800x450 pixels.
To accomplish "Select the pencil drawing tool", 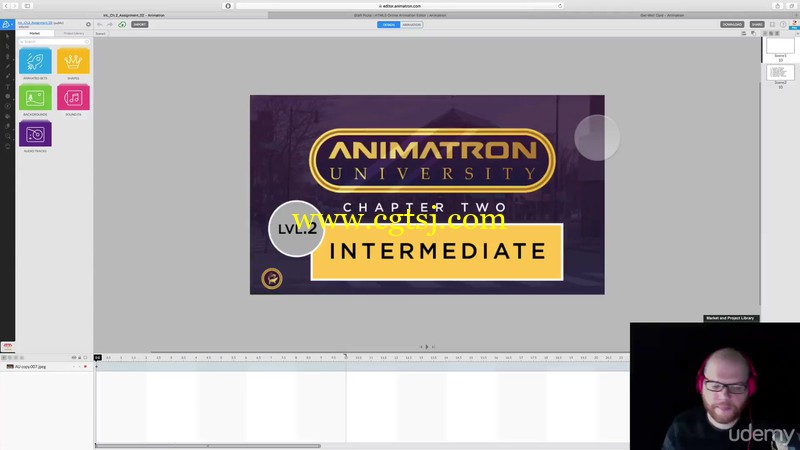I will pos(7,66).
